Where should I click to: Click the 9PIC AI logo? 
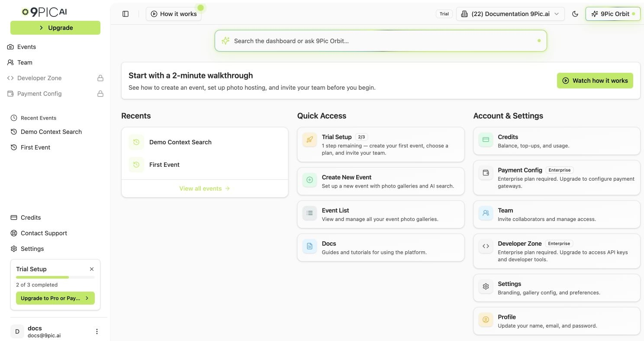(44, 12)
